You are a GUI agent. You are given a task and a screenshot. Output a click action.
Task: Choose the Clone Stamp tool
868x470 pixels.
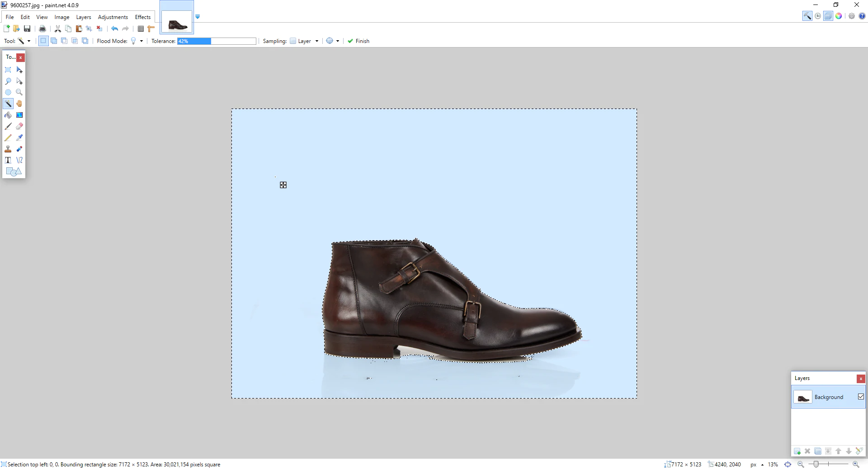click(x=8, y=149)
